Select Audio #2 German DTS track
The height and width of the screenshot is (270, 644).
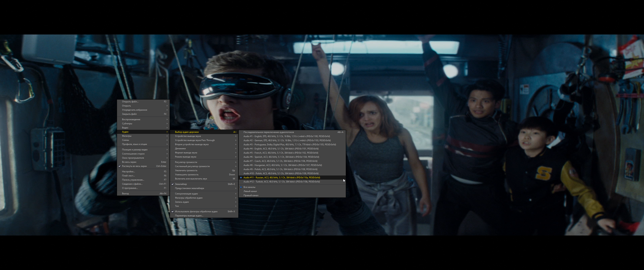tap(292, 140)
